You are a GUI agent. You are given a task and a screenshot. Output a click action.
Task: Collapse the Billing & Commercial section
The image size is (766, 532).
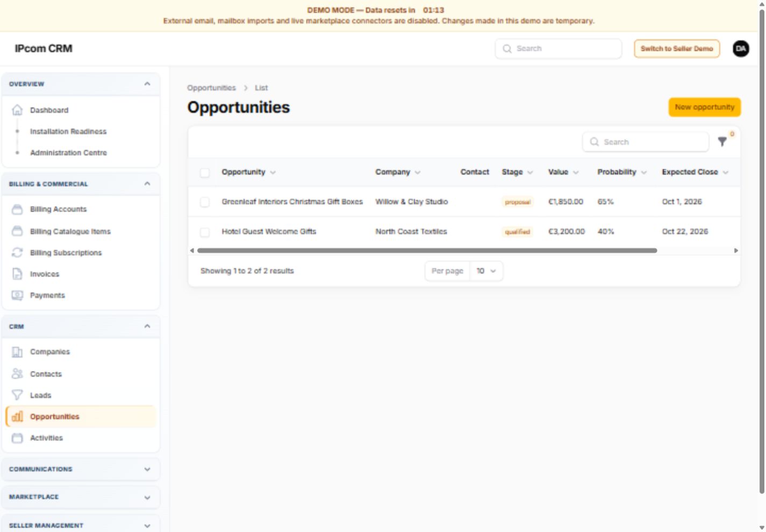pyautogui.click(x=147, y=184)
